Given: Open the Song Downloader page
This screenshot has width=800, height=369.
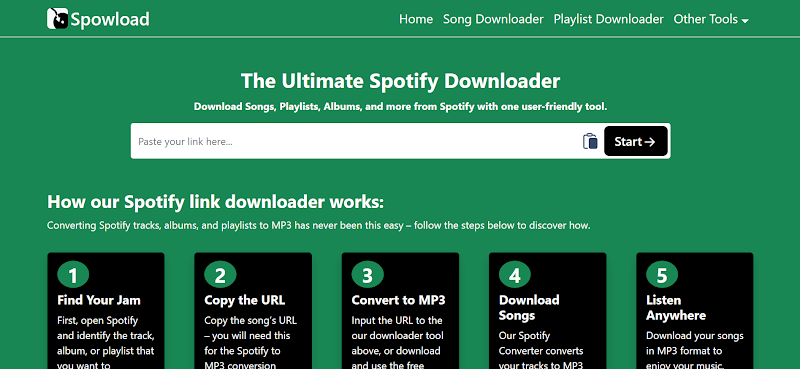Looking at the screenshot, I should [493, 19].
